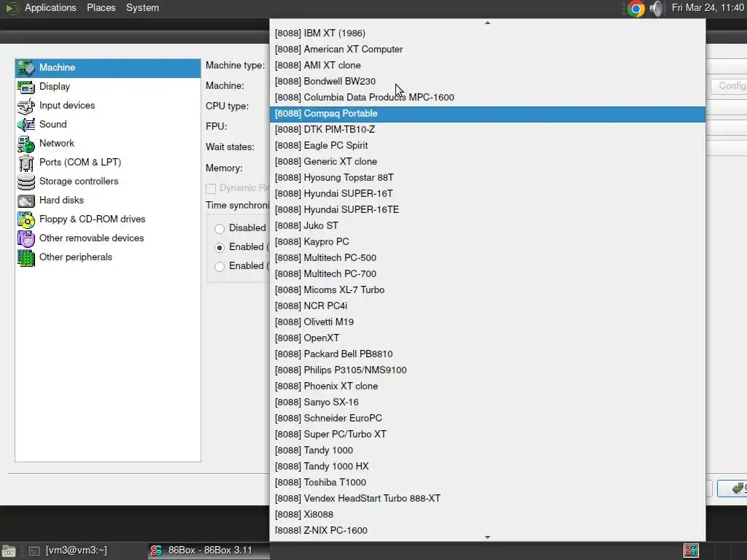Choose [8088] Hyosung Topstar 88T
Viewport: 747px width, 560px height.
pyautogui.click(x=487, y=178)
